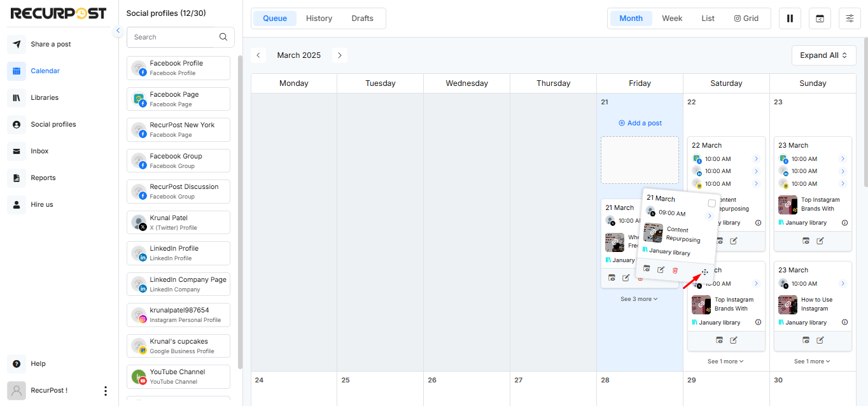Switch to the Drafts tab
This screenshot has height=406, width=868.
tap(363, 18)
